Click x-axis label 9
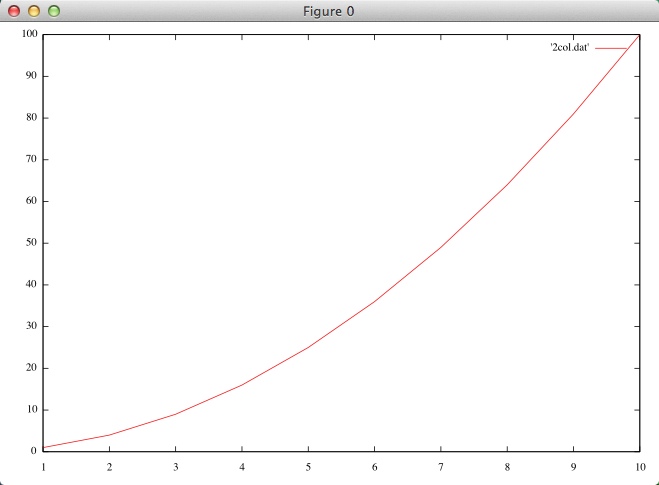Screen dimensions: 659x485 point(573,467)
